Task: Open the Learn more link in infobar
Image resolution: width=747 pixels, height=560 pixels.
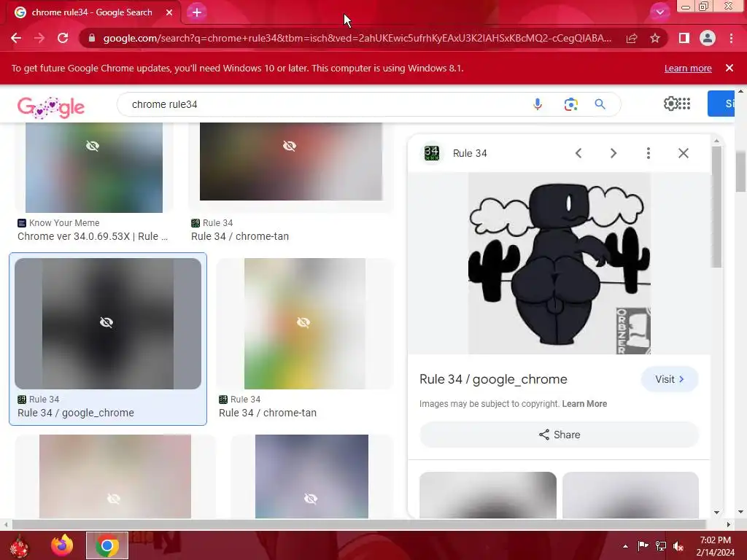Action: coord(688,68)
